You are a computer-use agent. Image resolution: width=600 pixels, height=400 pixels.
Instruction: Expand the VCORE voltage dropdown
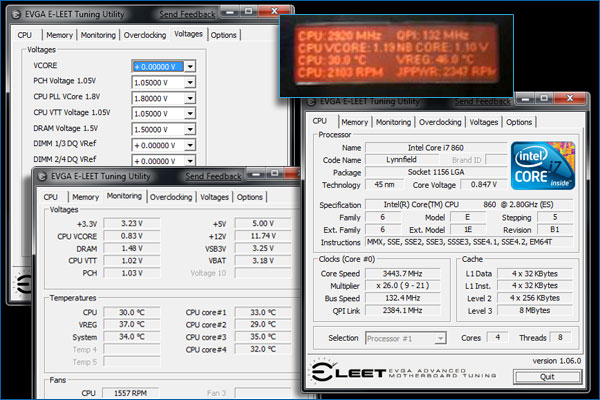click(190, 67)
